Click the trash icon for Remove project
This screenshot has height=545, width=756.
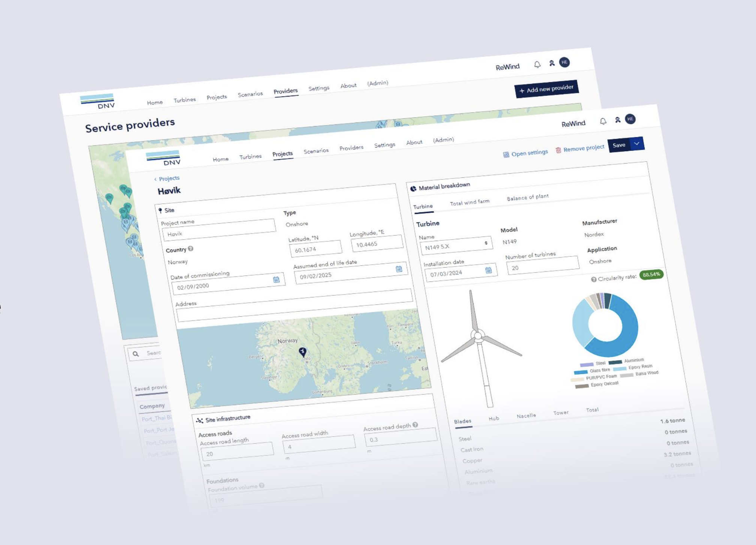(558, 150)
